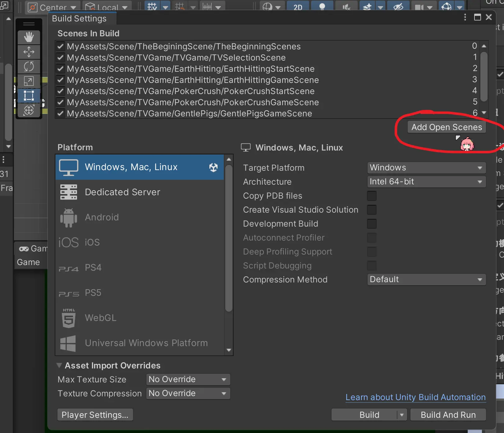Click the monitor icon beside Windows, Mac, Linux platform row
Image resolution: width=504 pixels, height=433 pixels.
click(69, 168)
